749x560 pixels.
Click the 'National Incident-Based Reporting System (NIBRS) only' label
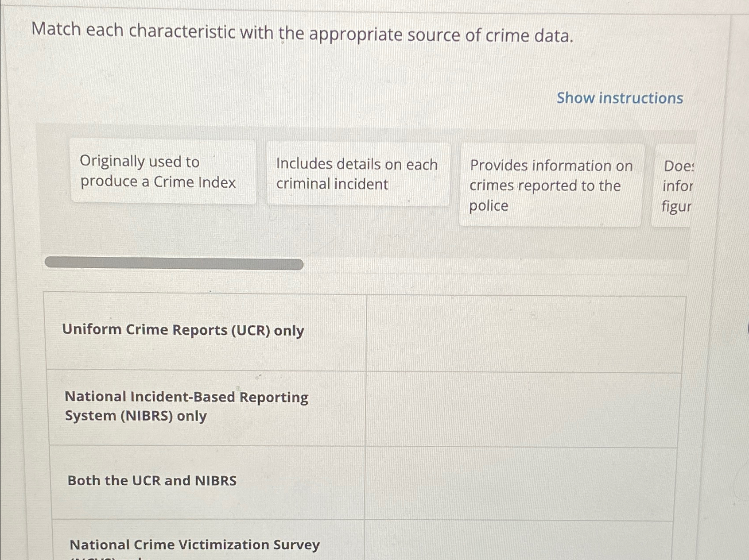186,406
